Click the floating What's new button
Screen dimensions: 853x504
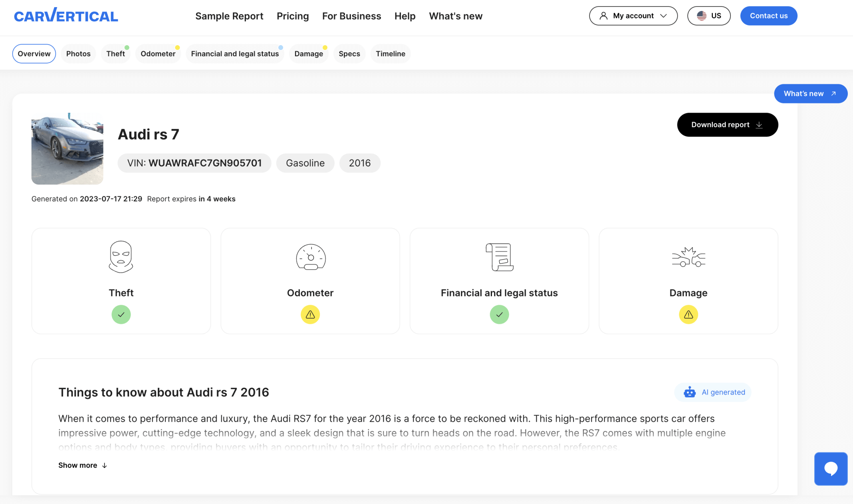tap(810, 93)
